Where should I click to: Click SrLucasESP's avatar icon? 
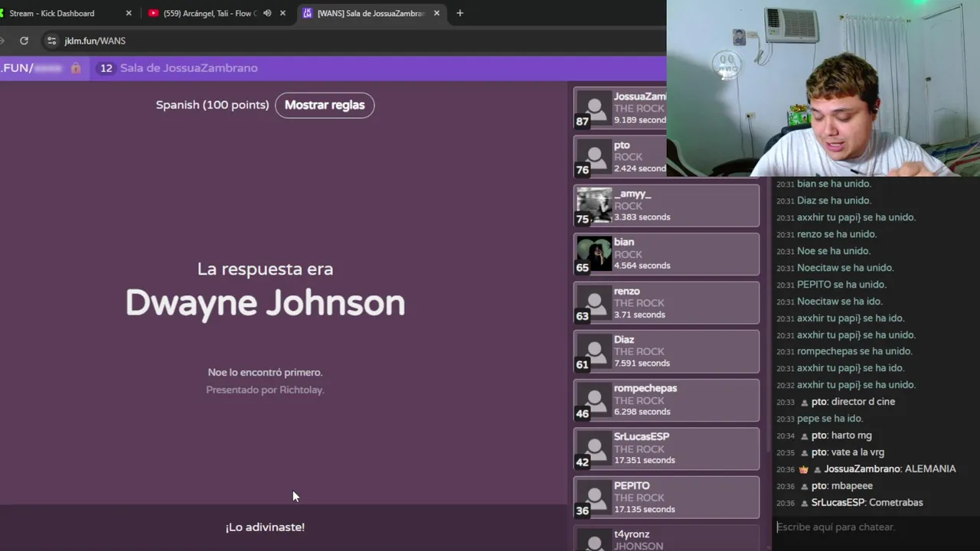click(x=594, y=448)
